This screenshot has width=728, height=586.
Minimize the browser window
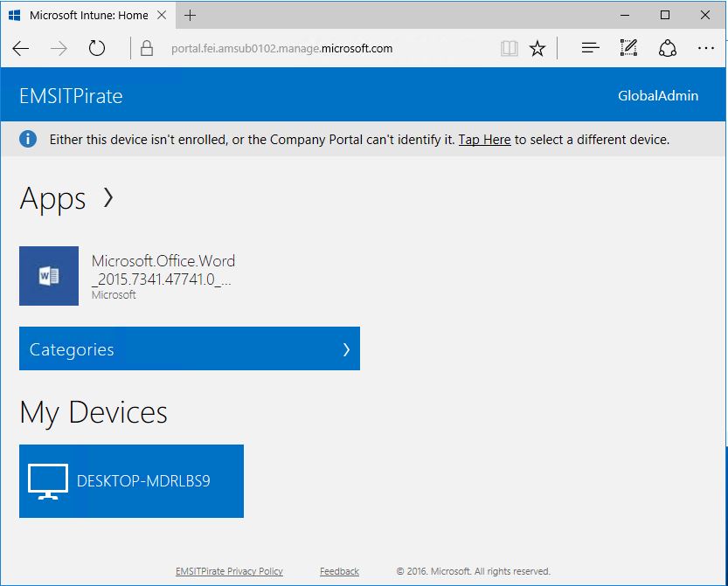click(x=625, y=16)
